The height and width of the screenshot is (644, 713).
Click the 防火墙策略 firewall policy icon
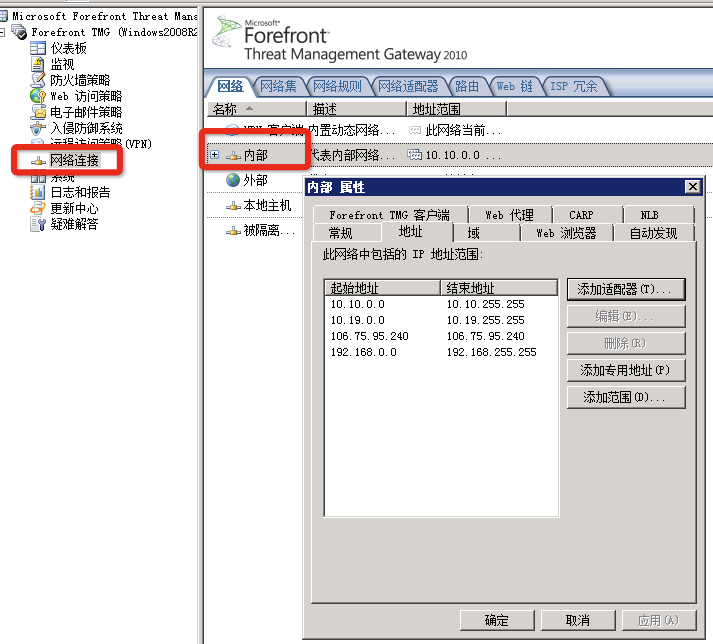(38, 80)
